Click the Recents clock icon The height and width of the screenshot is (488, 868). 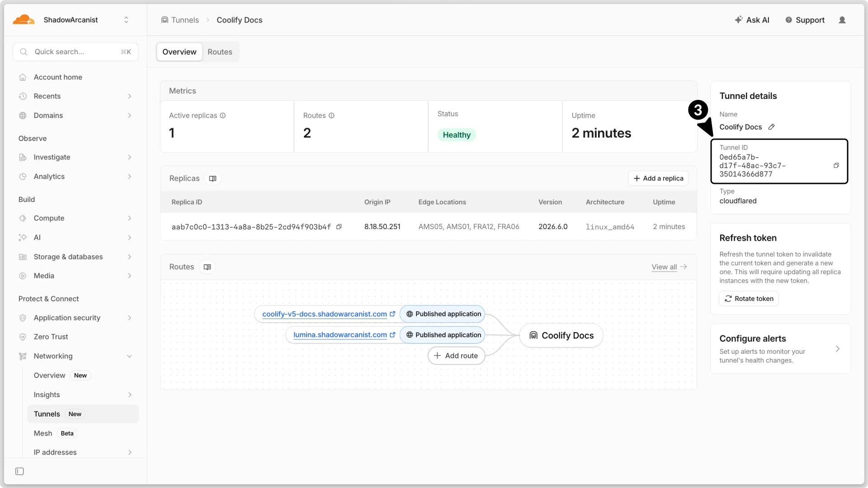click(23, 96)
